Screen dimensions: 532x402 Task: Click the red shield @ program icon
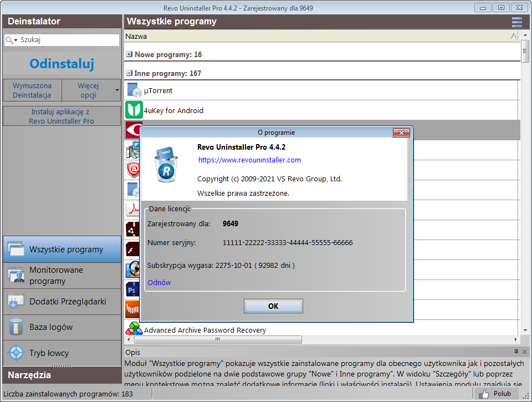pos(132,169)
